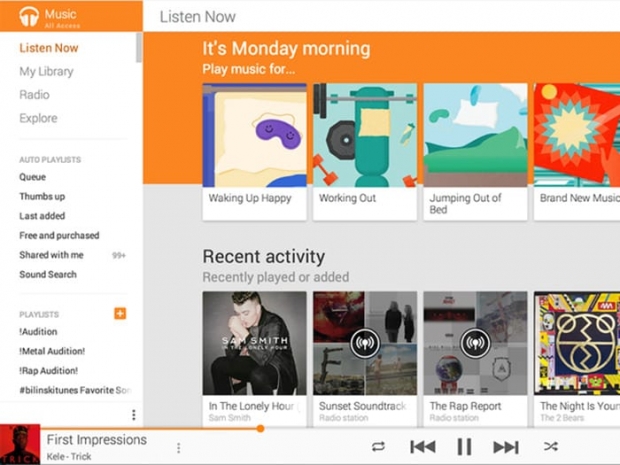Toggle shuffle mode in player bar

[x=550, y=446]
